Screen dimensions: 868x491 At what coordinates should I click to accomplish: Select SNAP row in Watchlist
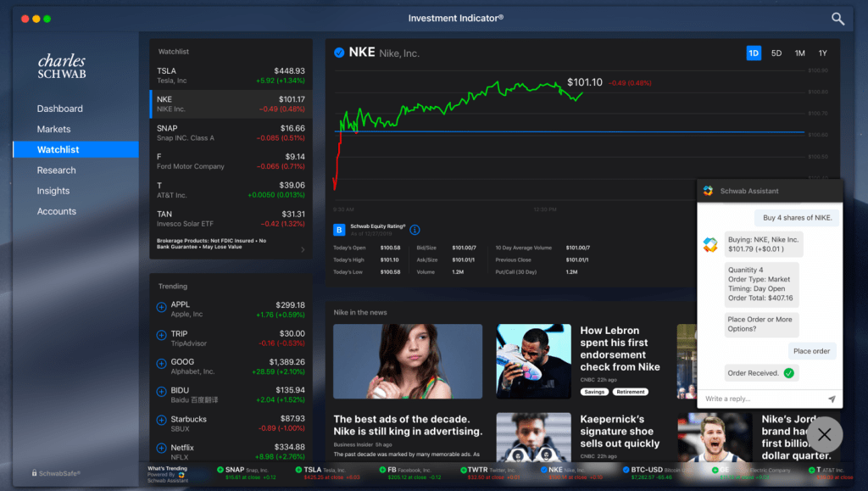pyautogui.click(x=231, y=133)
